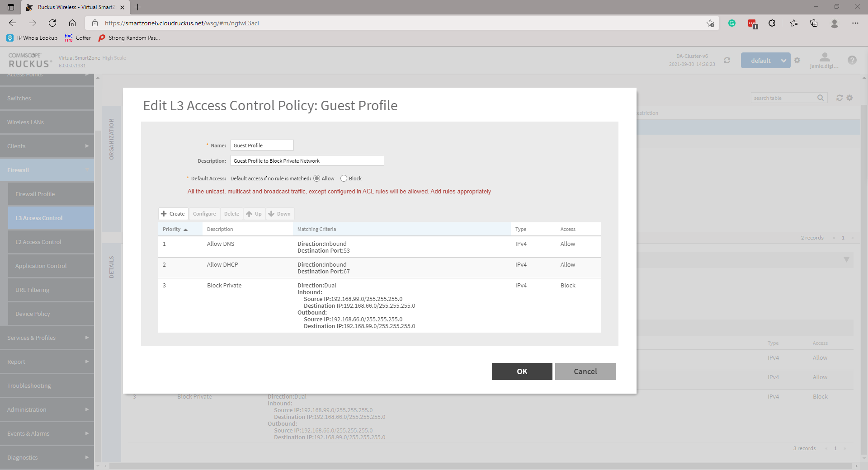Click the Create rule plus icon
The height and width of the screenshot is (470, 868).
coord(164,214)
